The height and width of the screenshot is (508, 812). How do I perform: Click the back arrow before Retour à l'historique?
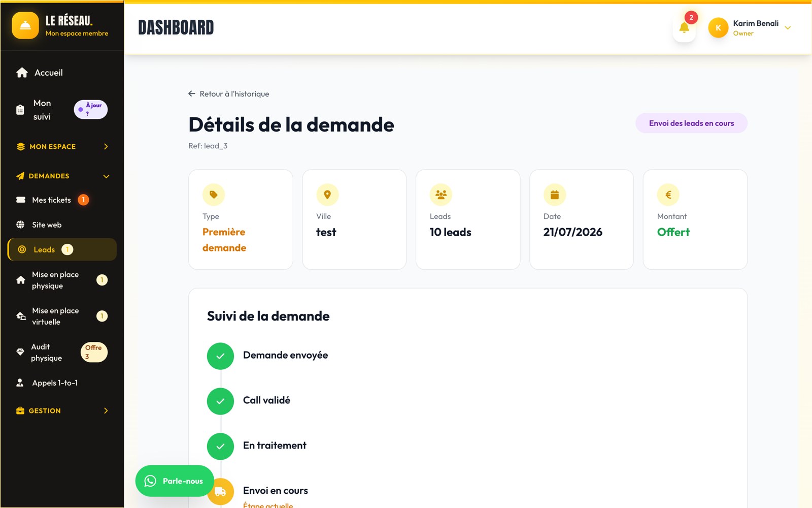[192, 93]
